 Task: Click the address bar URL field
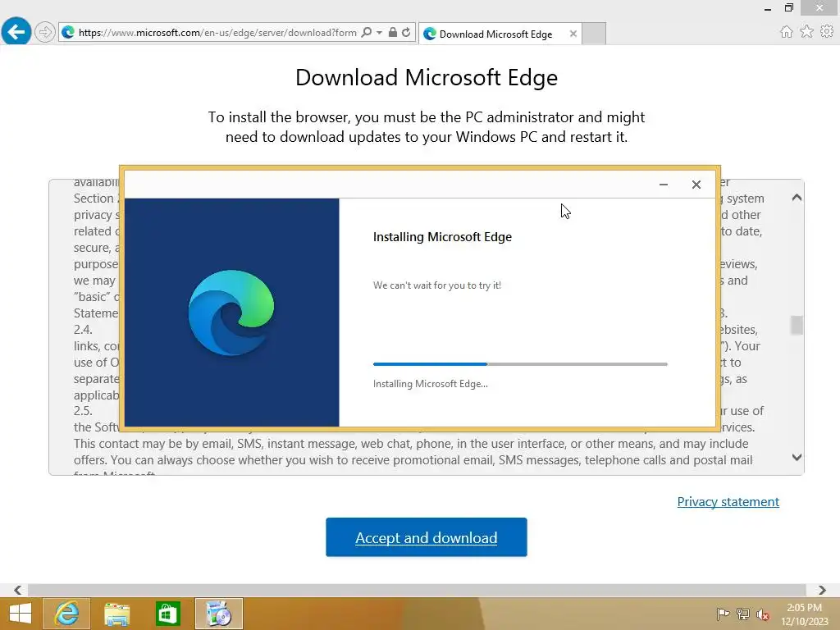[x=217, y=33]
